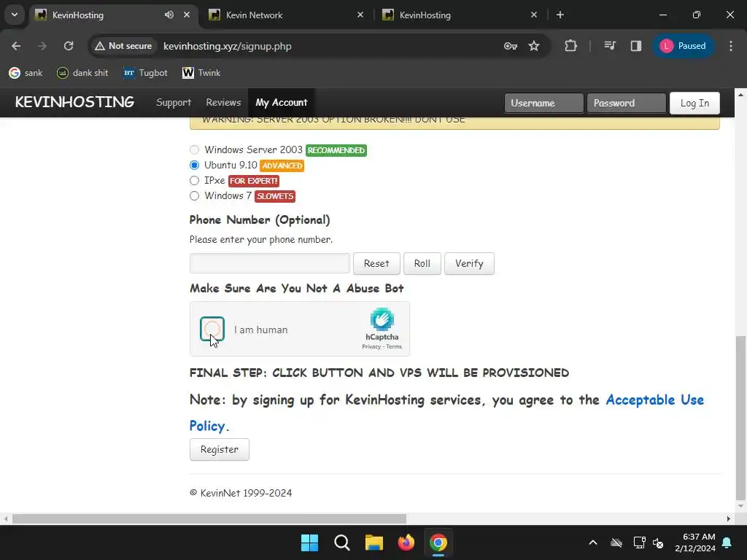
Task: Click the muted volume tray icon
Action: pos(658,542)
